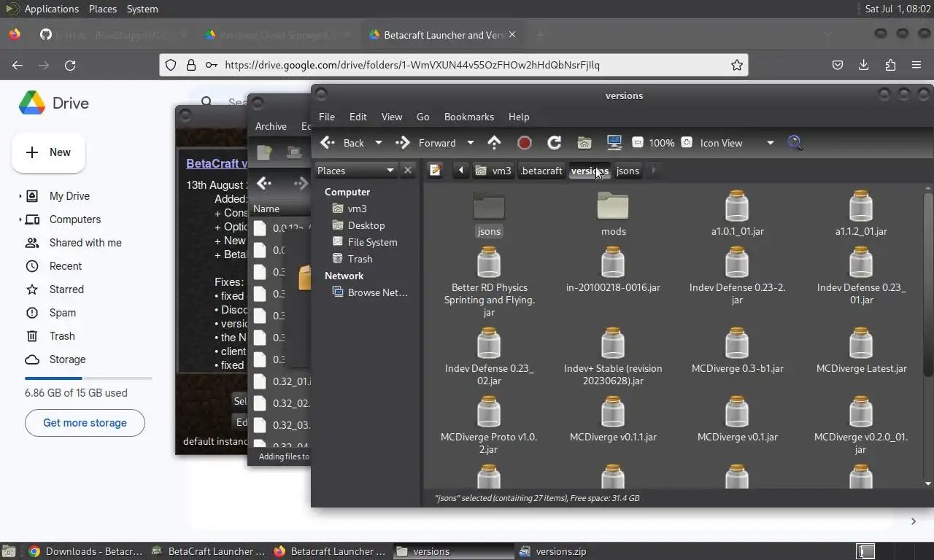Select the jsons folder icon
Image resolution: width=934 pixels, height=560 pixels.
[489, 206]
